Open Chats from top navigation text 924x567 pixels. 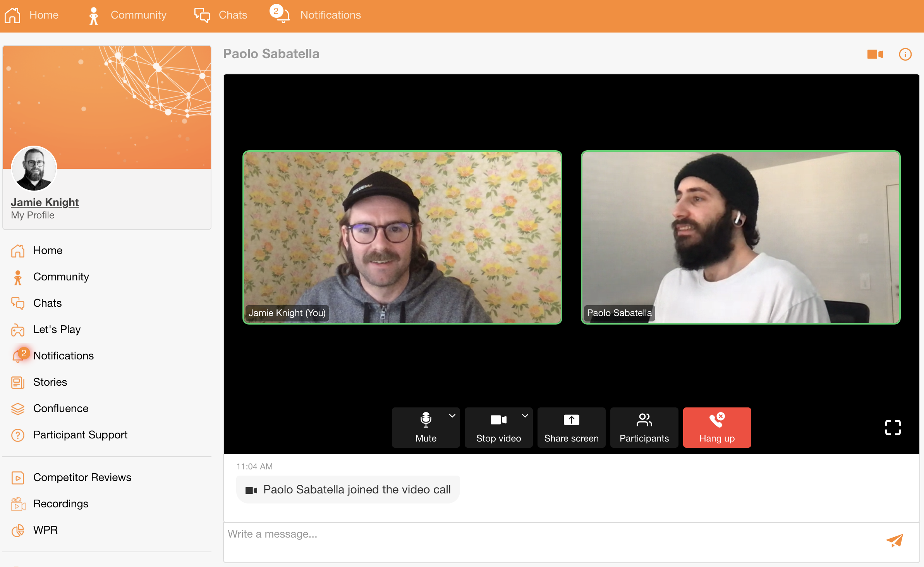coord(233,15)
